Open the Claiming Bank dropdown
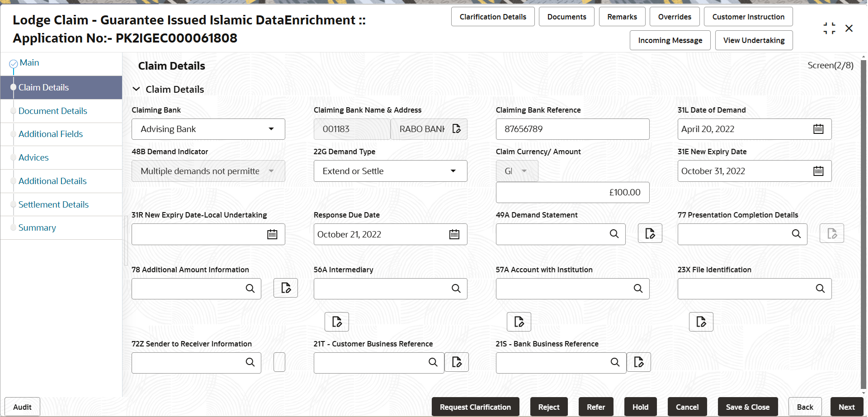This screenshot has width=868, height=417. [208, 129]
